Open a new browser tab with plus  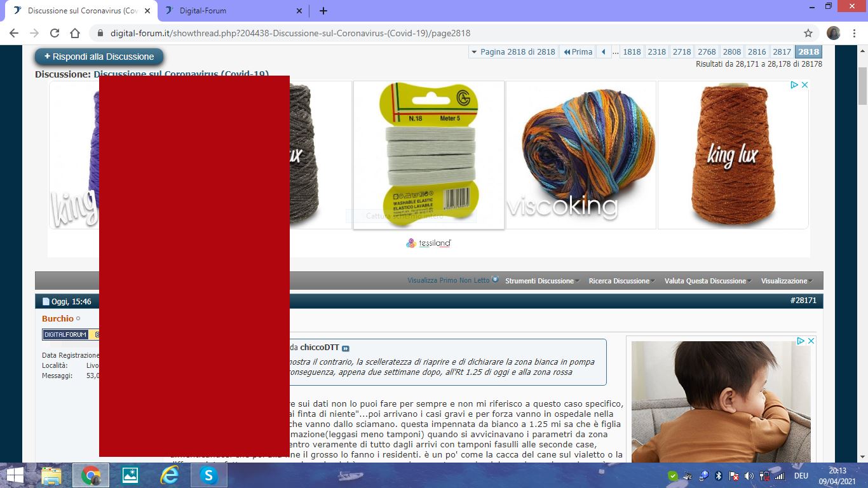pyautogui.click(x=323, y=11)
